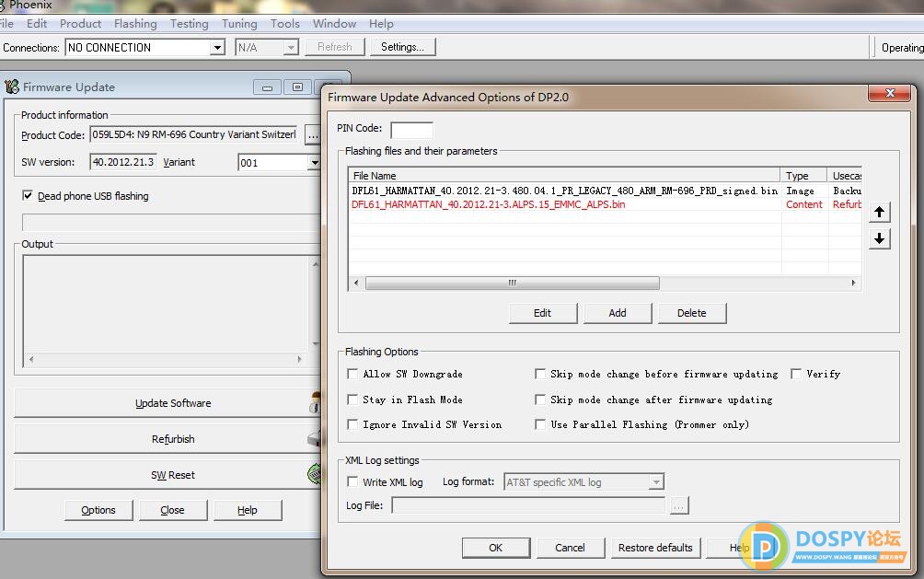Enable skip mode change after firmware updating
The width and height of the screenshot is (924, 579).
pos(540,400)
